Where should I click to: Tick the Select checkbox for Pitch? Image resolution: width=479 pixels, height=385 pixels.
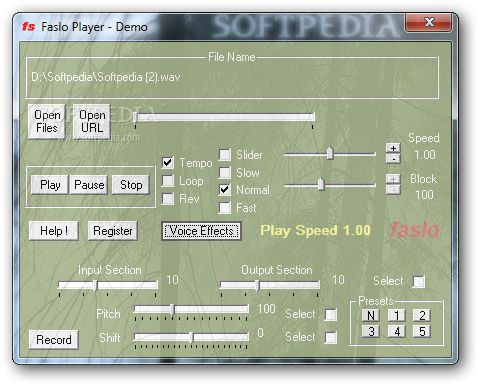(331, 314)
